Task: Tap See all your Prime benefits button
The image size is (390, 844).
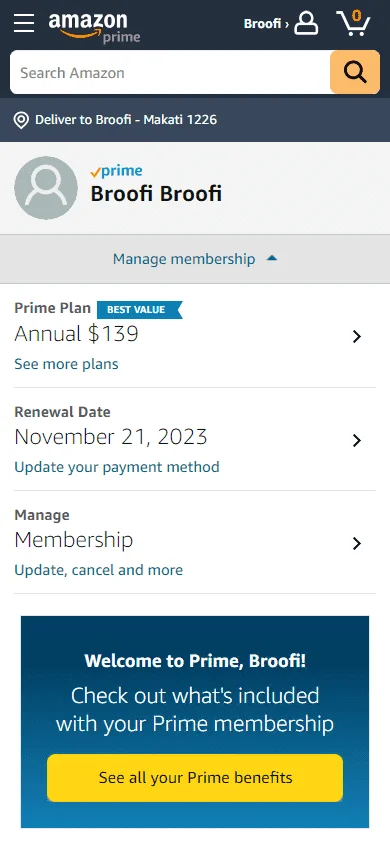Action: (x=195, y=778)
